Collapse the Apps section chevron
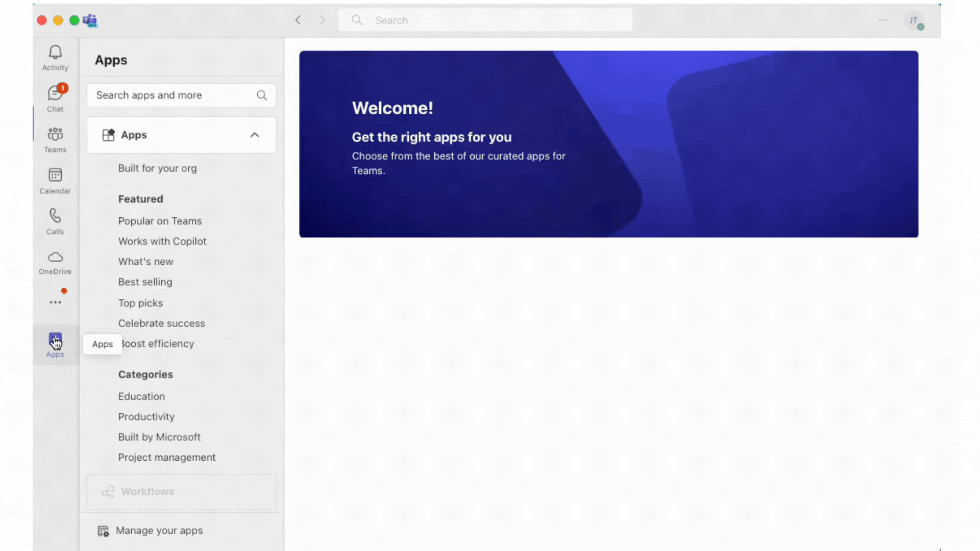 pyautogui.click(x=255, y=135)
